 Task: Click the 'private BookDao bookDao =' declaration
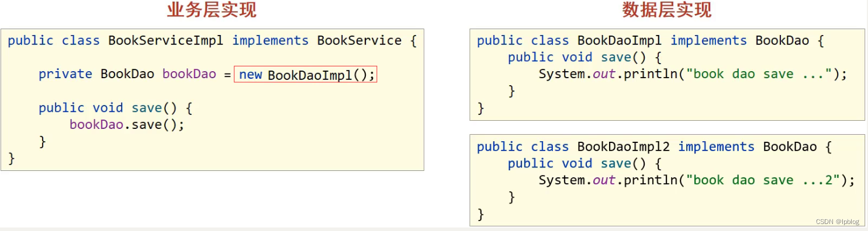[136, 75]
